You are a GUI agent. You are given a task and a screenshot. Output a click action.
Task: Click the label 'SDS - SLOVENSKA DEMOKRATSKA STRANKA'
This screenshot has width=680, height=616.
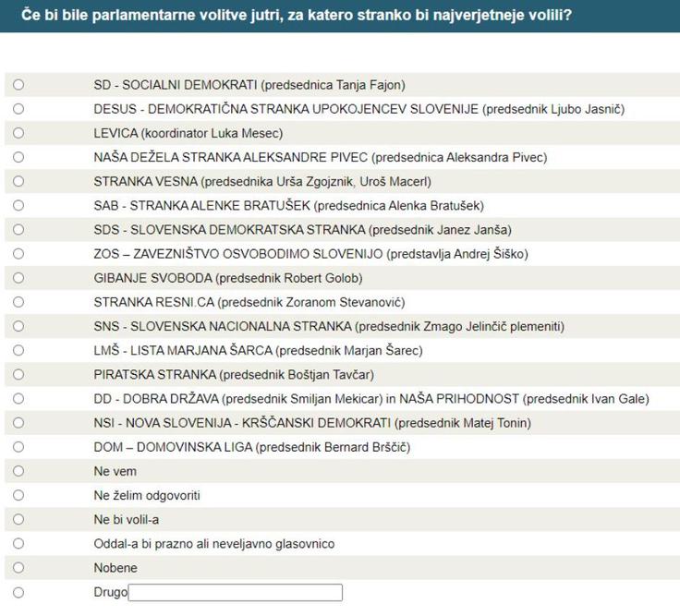tap(229, 230)
